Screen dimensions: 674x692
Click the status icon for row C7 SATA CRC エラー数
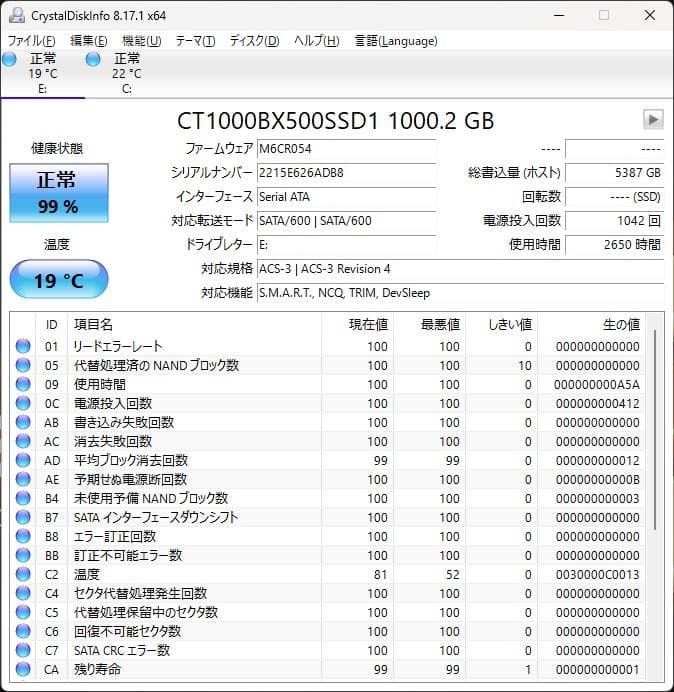click(23, 650)
